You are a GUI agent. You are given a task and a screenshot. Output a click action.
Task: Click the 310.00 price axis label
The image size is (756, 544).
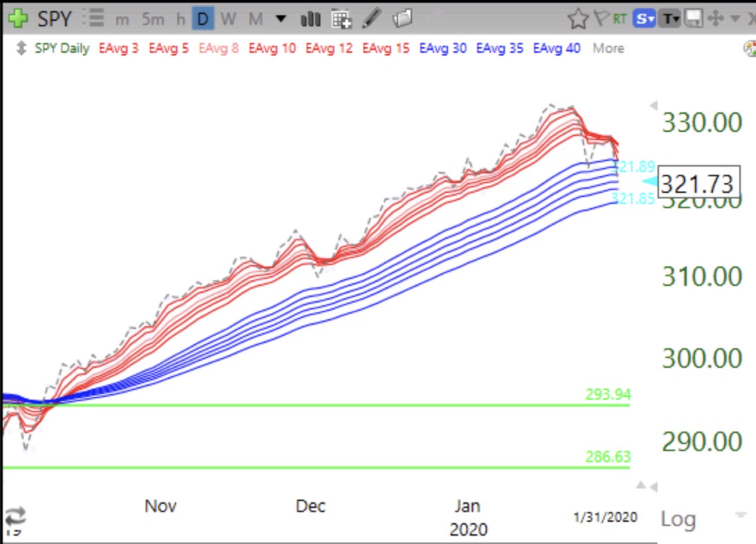tap(702, 276)
